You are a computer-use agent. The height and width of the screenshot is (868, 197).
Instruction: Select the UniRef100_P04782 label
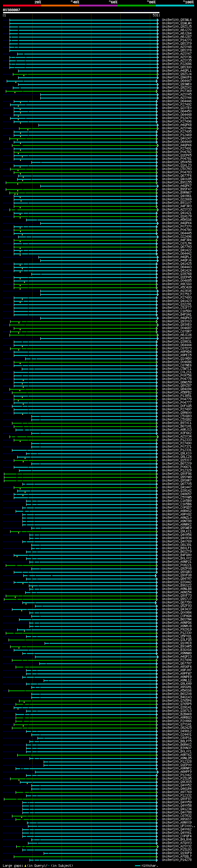177,152
